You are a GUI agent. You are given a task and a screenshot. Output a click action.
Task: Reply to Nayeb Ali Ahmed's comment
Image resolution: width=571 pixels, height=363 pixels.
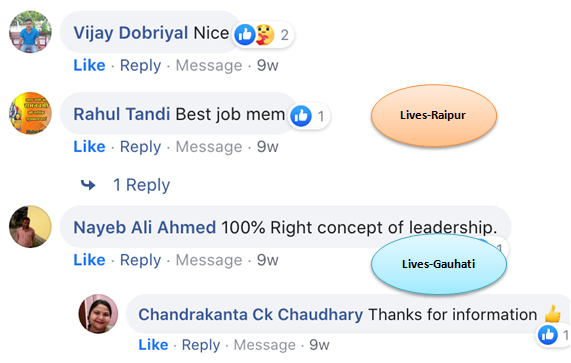(141, 260)
